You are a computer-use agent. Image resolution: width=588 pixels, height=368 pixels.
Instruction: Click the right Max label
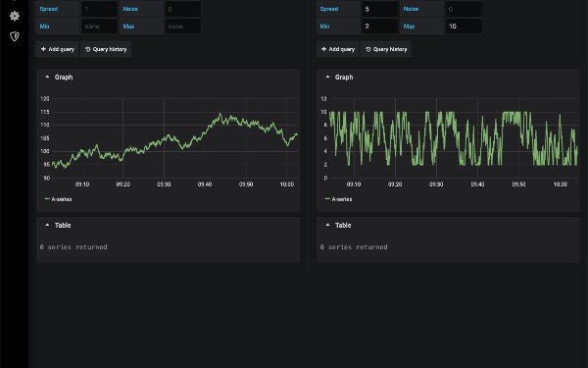(409, 26)
